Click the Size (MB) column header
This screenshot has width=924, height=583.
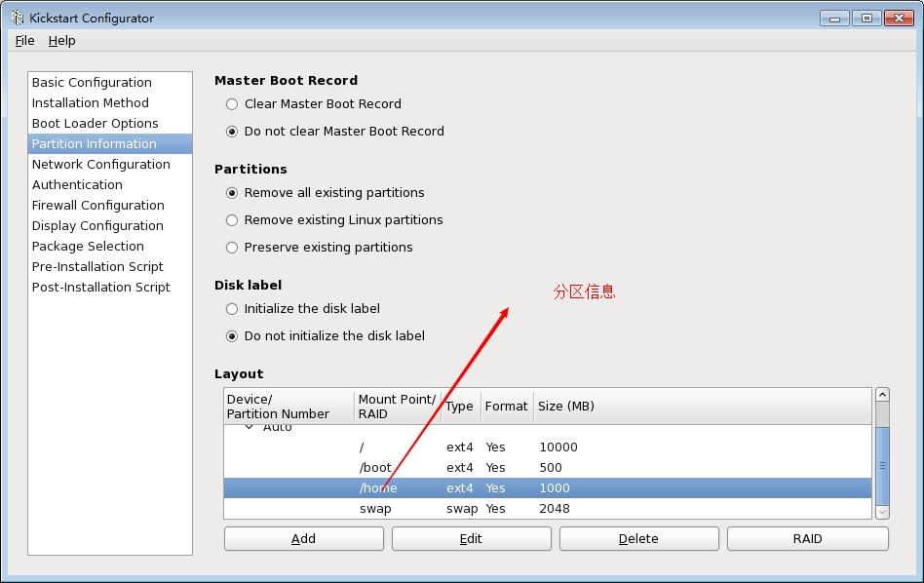[x=703, y=407]
